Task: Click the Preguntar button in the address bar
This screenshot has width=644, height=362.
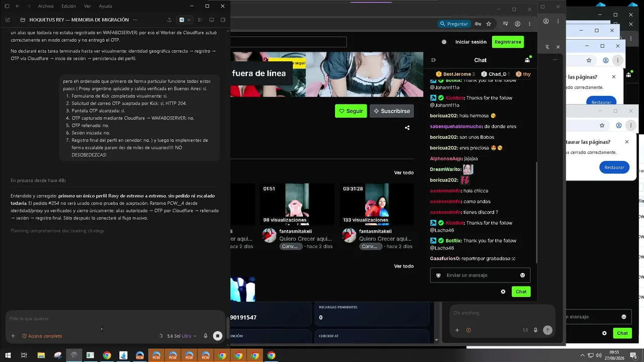Action: point(454,24)
